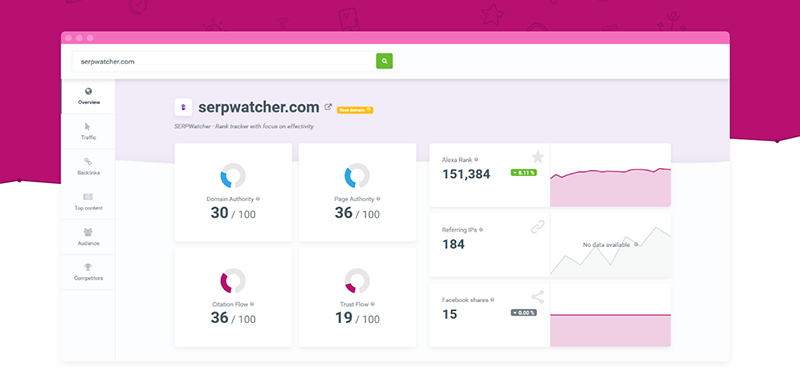Click the Referring IPs info icon
Screen dimensions: 800x388
pyautogui.click(x=481, y=230)
